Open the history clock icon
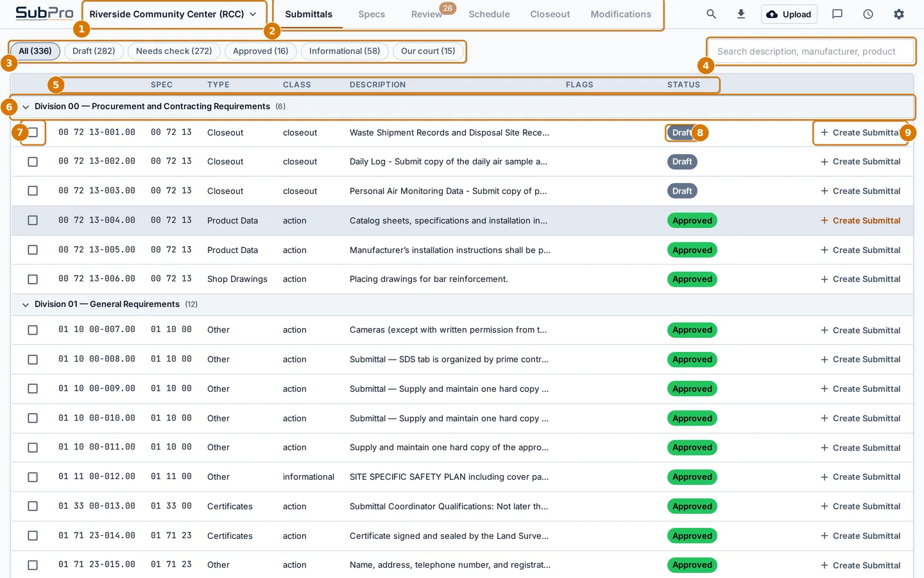Image resolution: width=924 pixels, height=578 pixels. [868, 13]
